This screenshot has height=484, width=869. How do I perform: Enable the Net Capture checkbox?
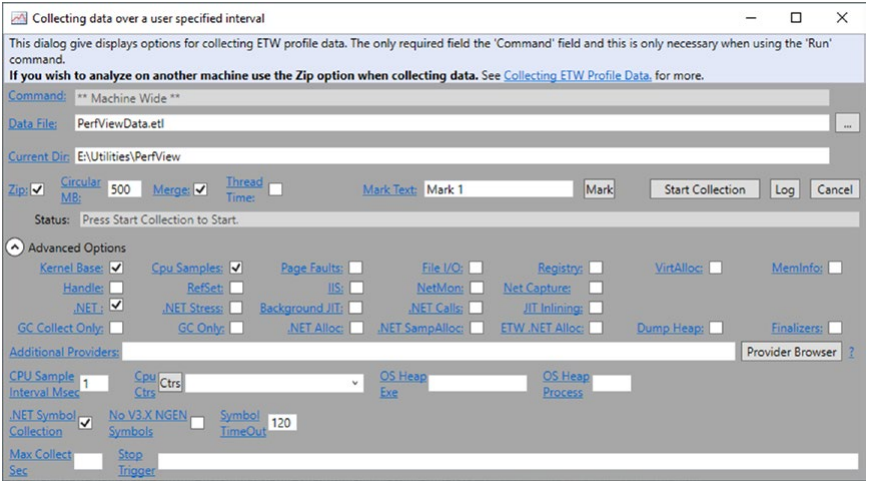(x=596, y=288)
